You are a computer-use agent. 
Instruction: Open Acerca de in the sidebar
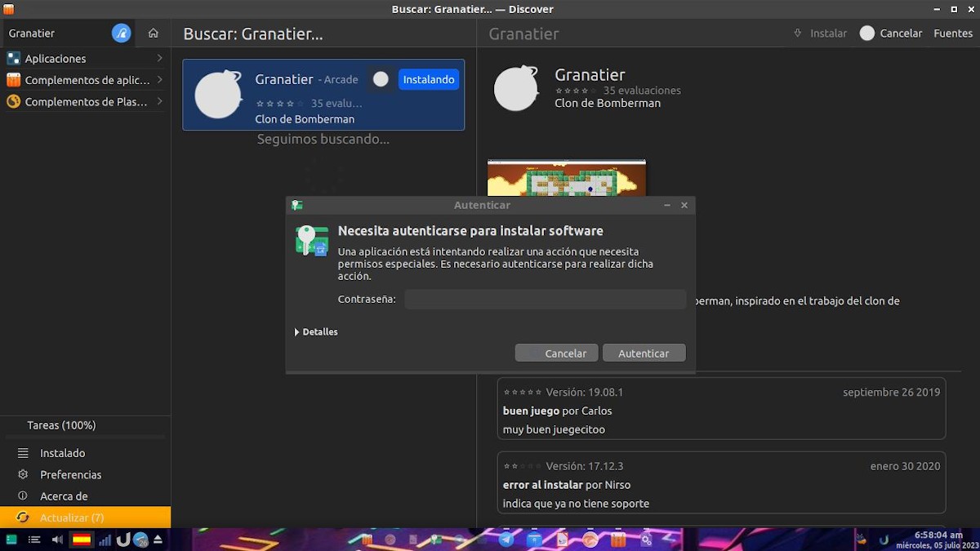click(85, 496)
